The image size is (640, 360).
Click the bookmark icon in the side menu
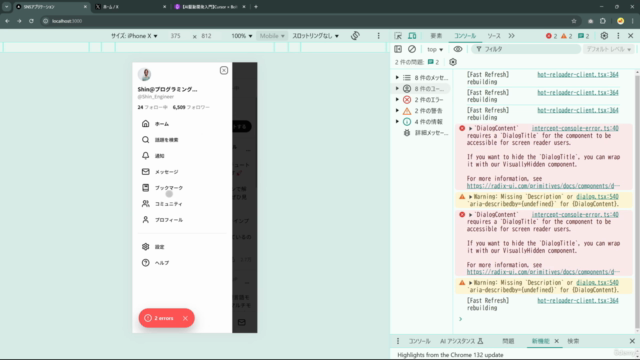click(x=145, y=188)
